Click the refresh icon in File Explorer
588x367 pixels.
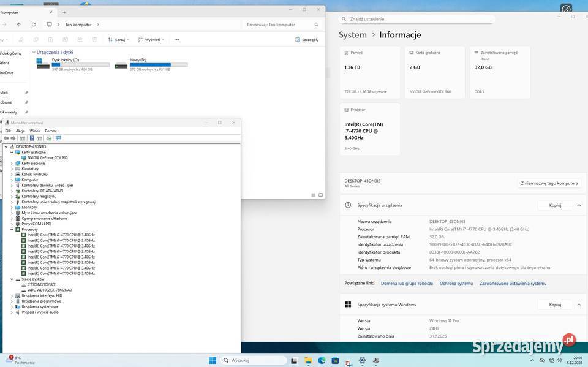pos(33,25)
